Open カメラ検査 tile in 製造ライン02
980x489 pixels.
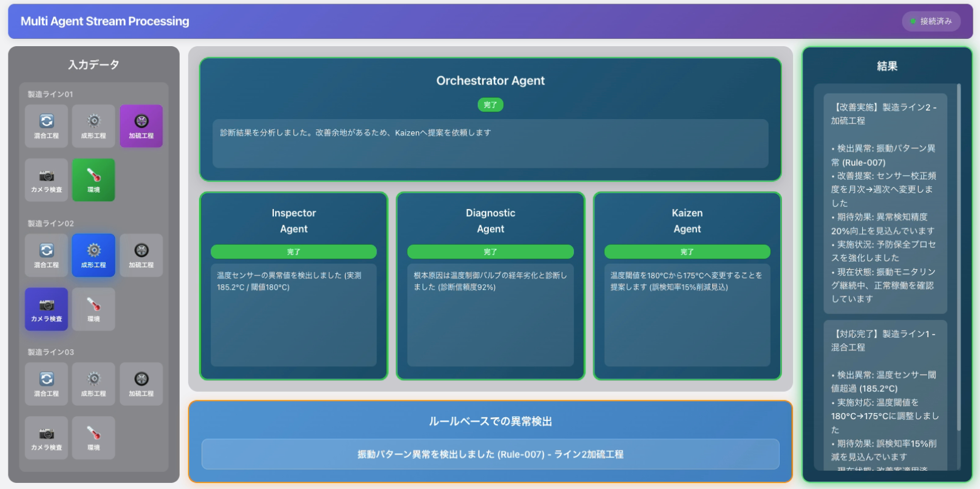47,309
